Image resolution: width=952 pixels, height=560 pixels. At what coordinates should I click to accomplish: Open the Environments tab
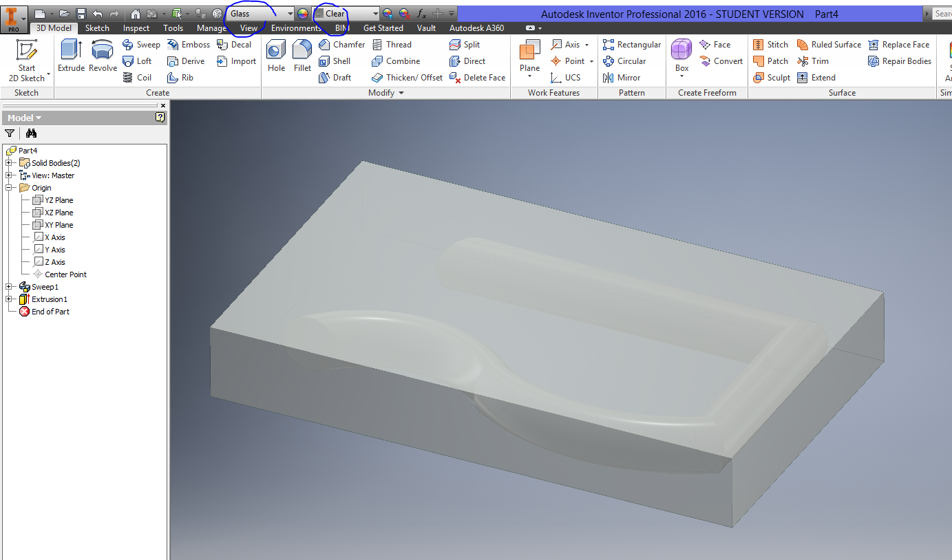[296, 28]
